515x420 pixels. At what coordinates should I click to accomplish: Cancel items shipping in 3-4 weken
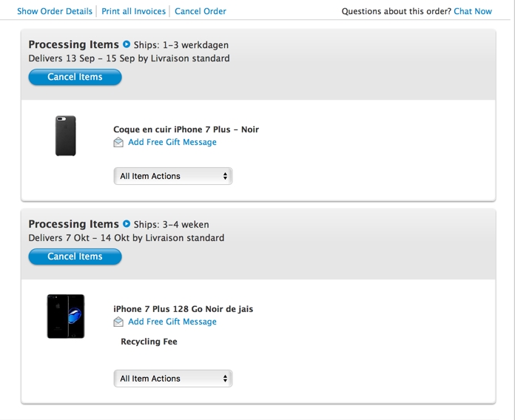point(75,257)
